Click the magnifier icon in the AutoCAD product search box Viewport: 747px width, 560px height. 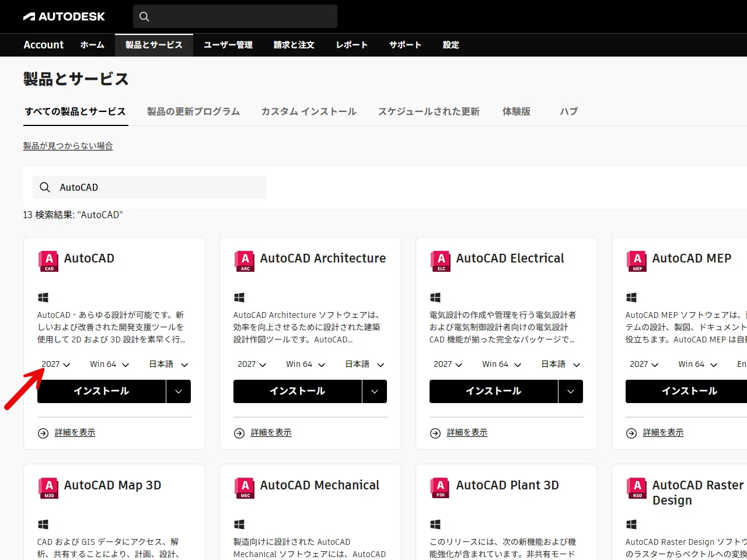coord(45,187)
